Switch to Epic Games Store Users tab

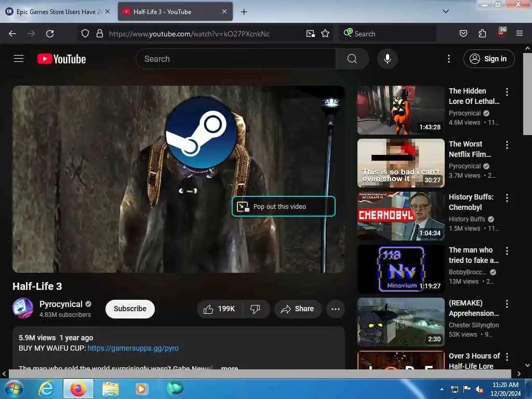pyautogui.click(x=58, y=11)
